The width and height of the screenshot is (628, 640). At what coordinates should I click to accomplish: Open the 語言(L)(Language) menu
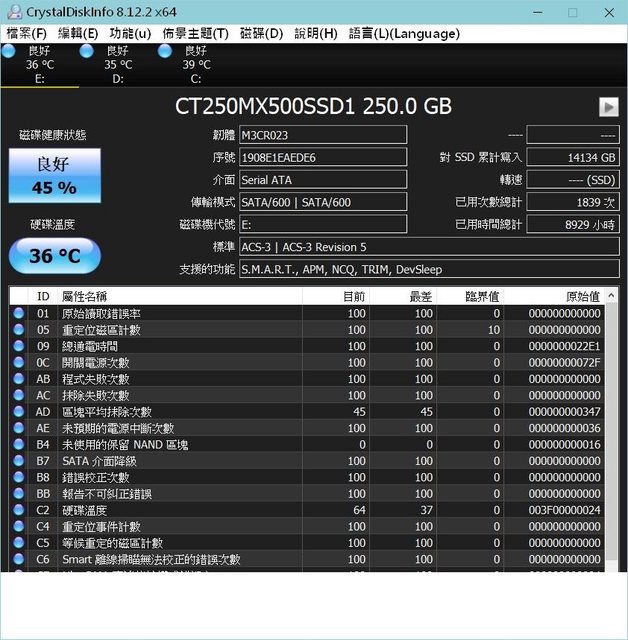[x=404, y=33]
